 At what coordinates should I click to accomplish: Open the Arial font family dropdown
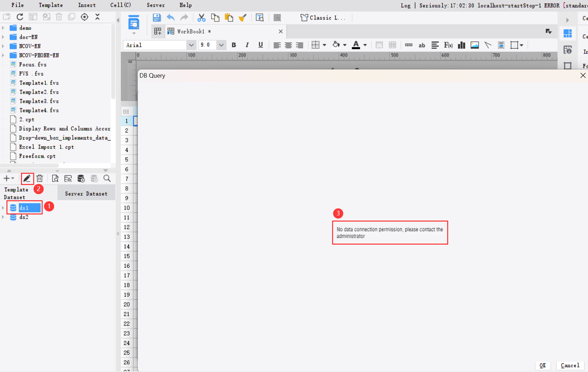(192, 45)
